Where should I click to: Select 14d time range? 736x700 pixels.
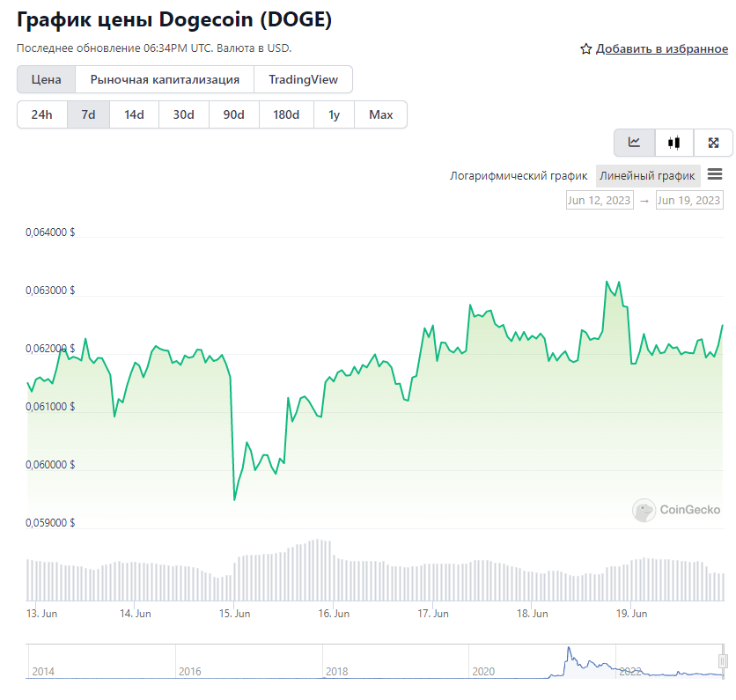click(134, 114)
